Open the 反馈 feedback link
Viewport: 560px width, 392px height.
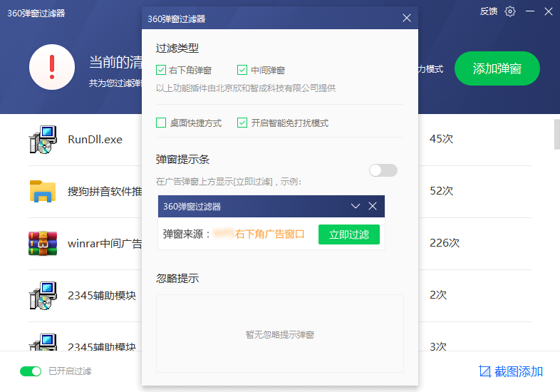click(x=489, y=11)
